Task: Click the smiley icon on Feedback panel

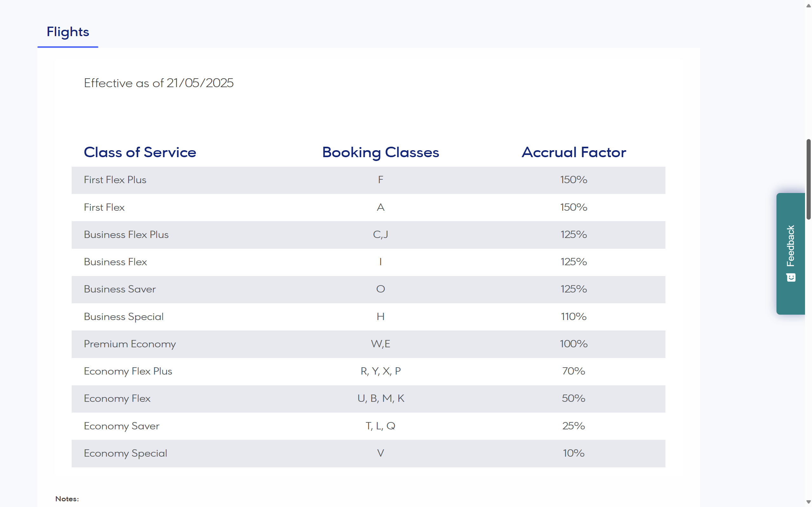Action: click(x=791, y=277)
